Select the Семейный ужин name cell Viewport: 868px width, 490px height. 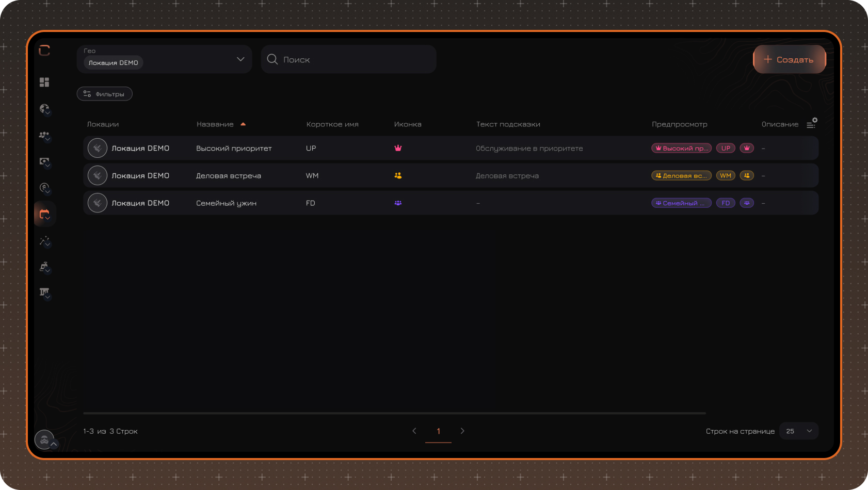coord(226,203)
